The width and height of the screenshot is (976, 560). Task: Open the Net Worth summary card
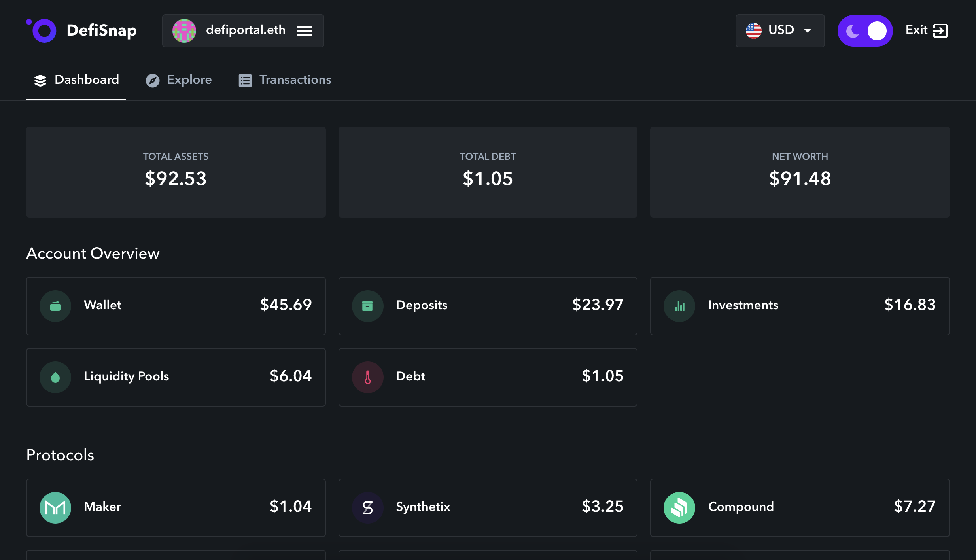pyautogui.click(x=800, y=172)
